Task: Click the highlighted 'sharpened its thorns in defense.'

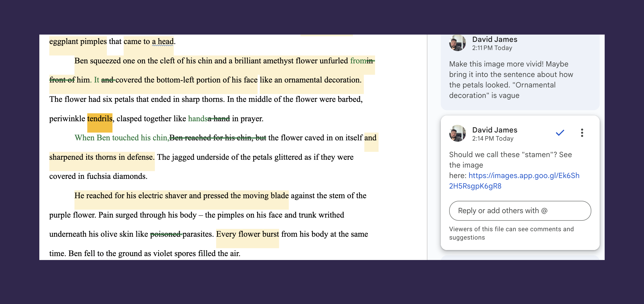Action: click(x=102, y=157)
